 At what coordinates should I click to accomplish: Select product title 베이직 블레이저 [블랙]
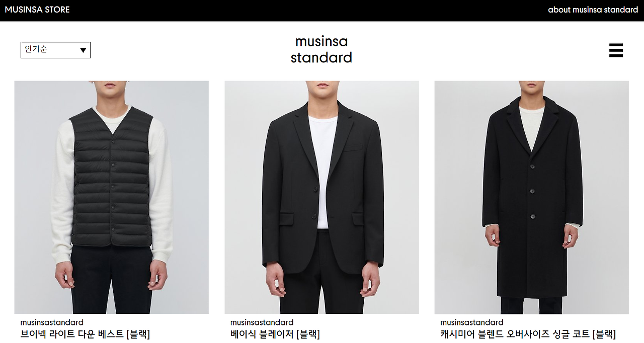point(275,334)
